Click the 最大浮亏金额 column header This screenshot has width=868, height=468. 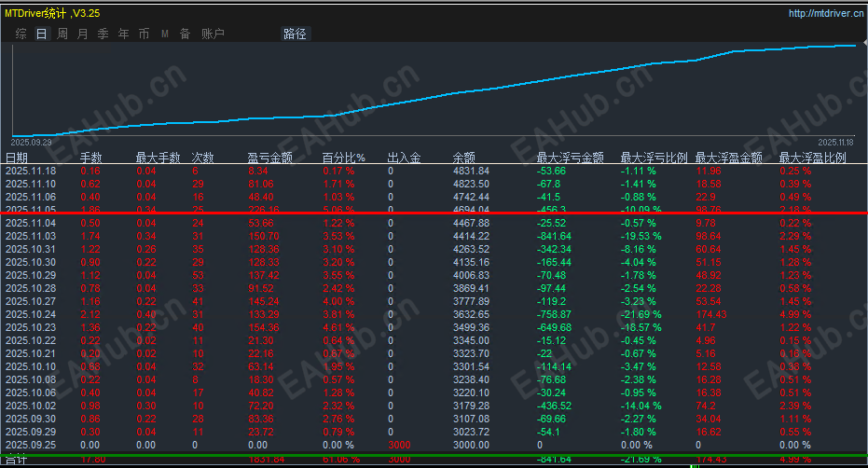click(x=570, y=158)
